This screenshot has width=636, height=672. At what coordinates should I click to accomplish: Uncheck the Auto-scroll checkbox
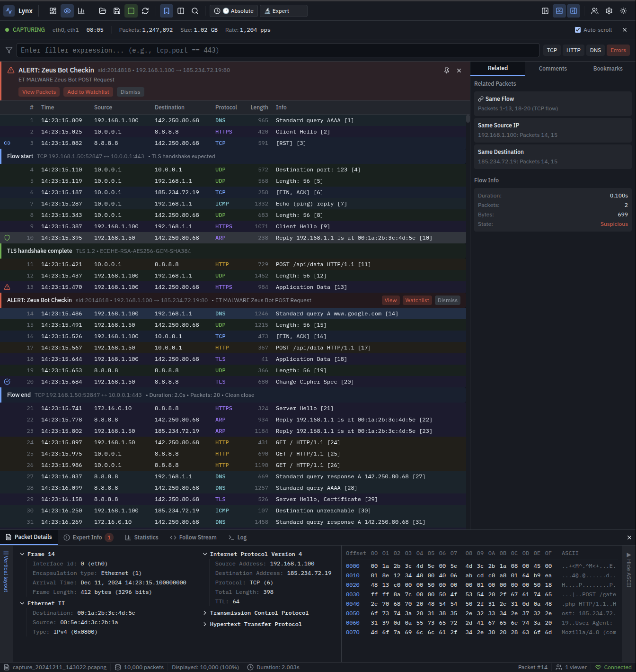pos(578,29)
